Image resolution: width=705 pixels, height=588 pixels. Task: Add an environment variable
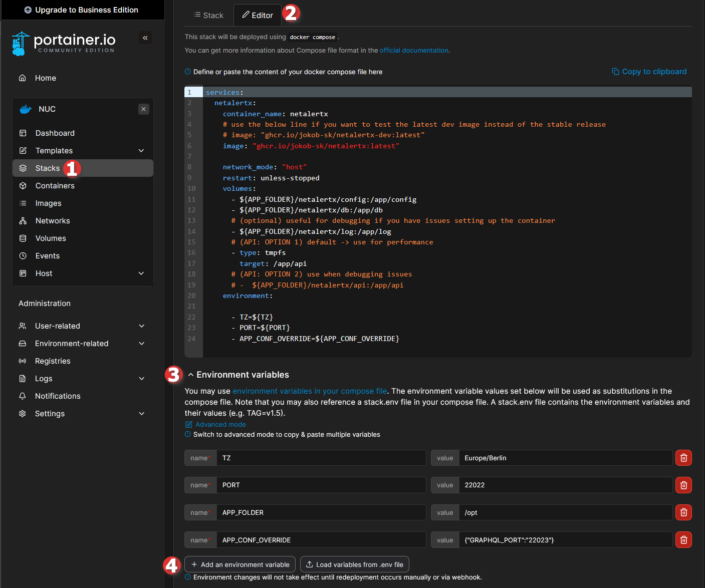point(240,564)
